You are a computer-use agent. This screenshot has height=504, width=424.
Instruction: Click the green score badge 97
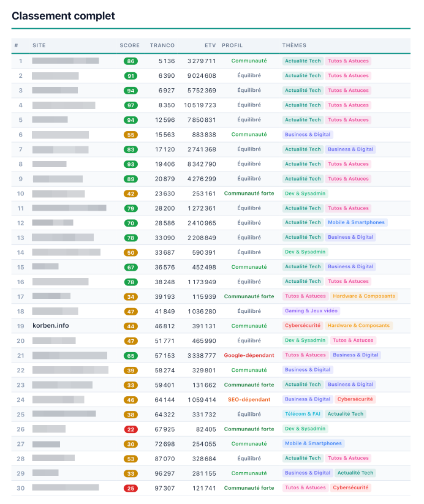(131, 105)
